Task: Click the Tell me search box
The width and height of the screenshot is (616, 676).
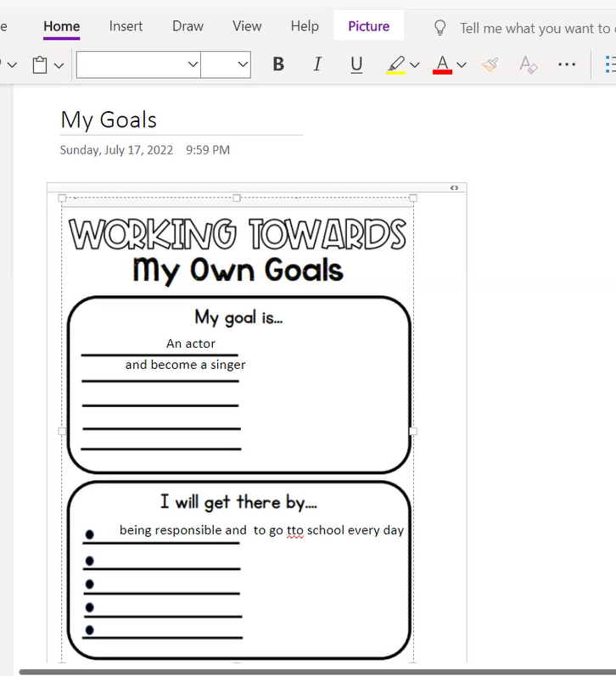Action: pos(537,29)
